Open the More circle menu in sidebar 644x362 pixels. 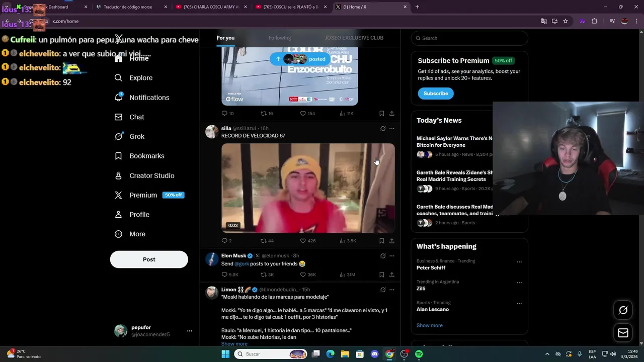pos(118,234)
